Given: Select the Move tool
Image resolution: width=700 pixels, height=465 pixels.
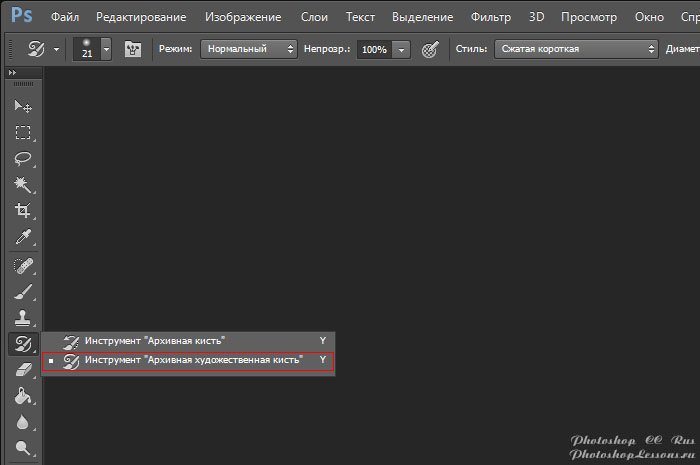Looking at the screenshot, I should coord(22,107).
